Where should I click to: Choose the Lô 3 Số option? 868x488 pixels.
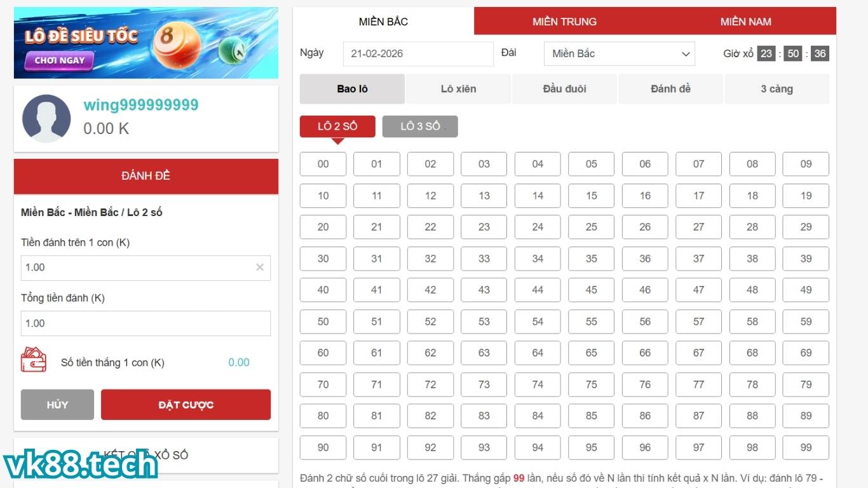(419, 126)
